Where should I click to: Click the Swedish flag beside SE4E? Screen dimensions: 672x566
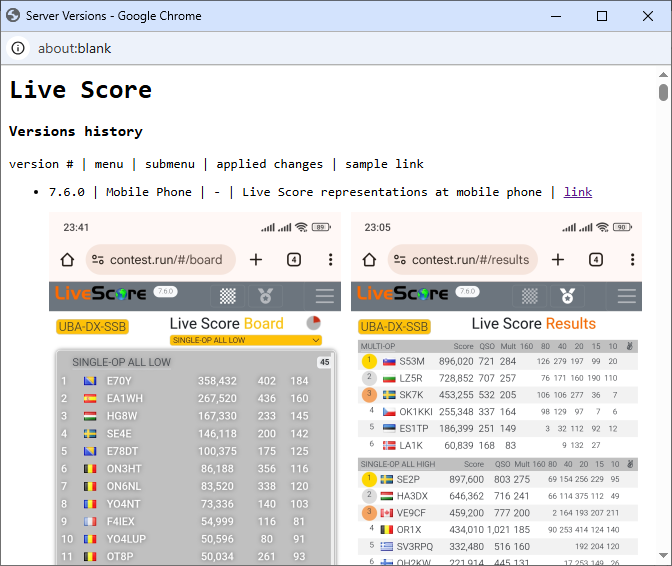[90, 434]
